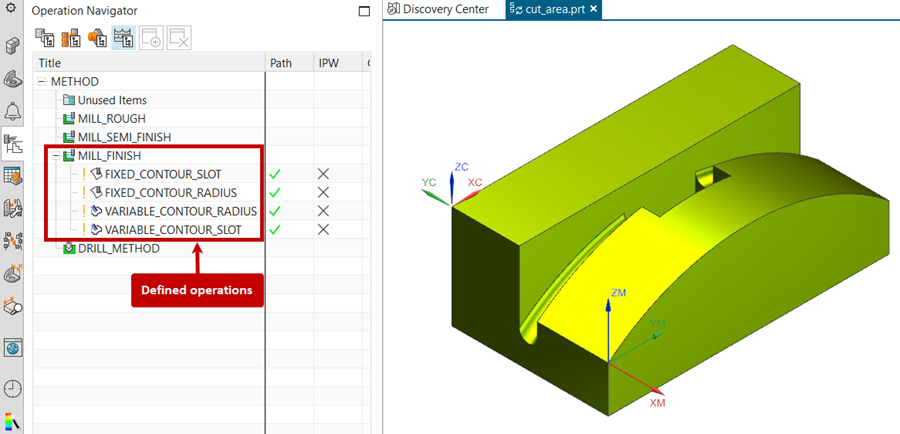Click the IPW column header

338,63
